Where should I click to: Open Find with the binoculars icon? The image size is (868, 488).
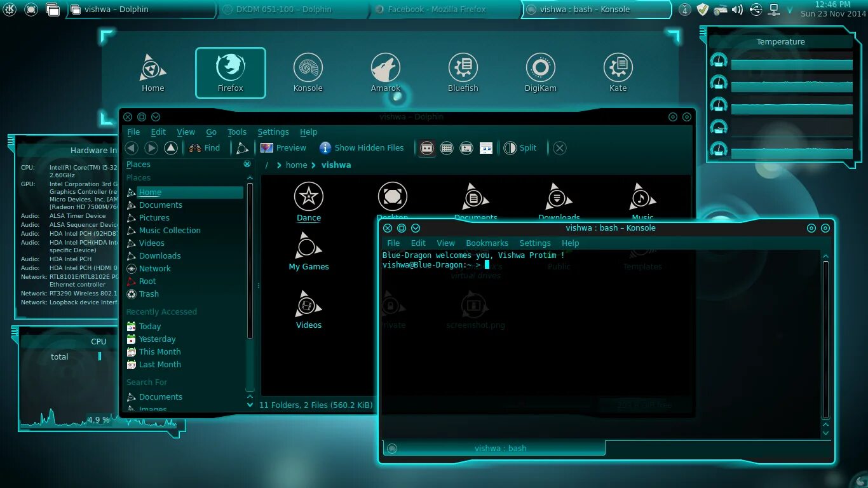[204, 148]
